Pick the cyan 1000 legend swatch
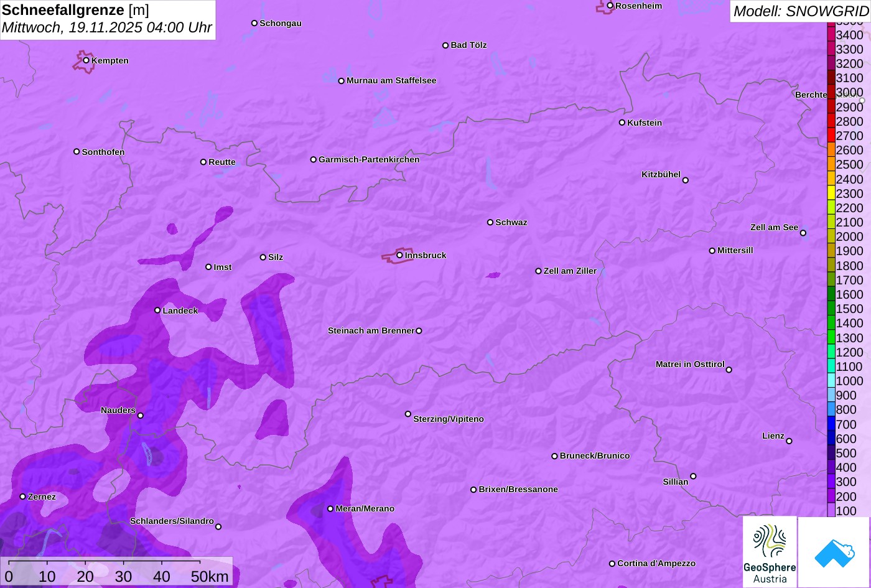871x588 pixels. pos(831,381)
